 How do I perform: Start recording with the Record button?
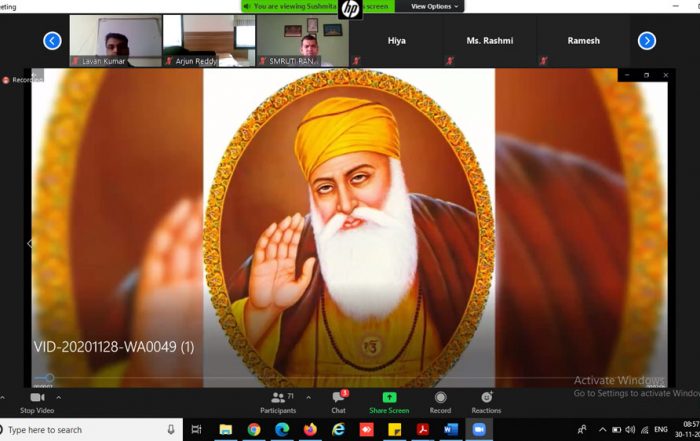point(440,403)
